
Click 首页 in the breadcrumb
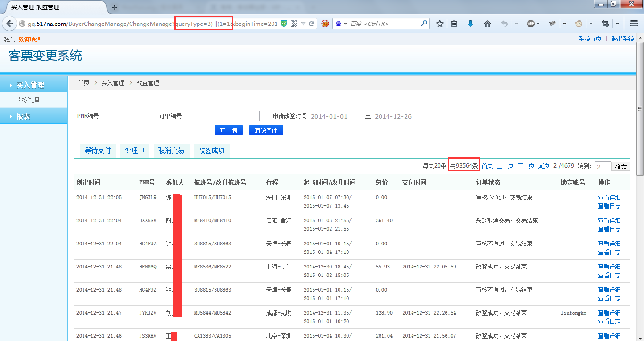pyautogui.click(x=83, y=83)
